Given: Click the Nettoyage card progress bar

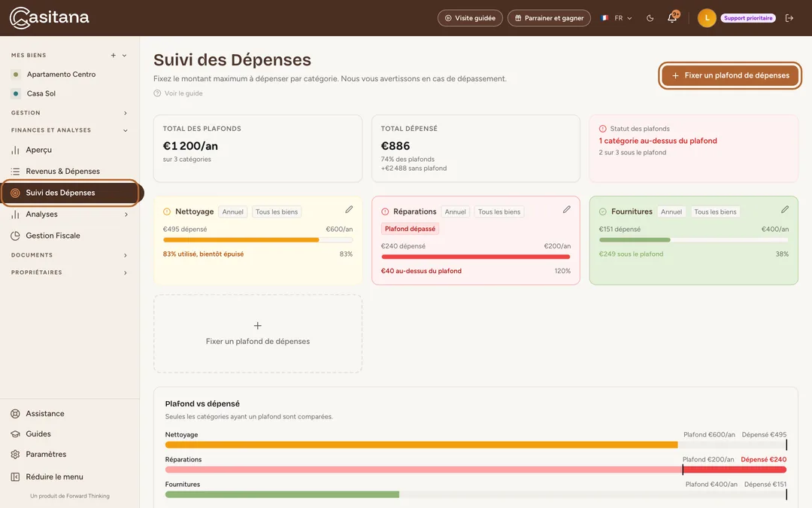Looking at the screenshot, I should (x=258, y=240).
